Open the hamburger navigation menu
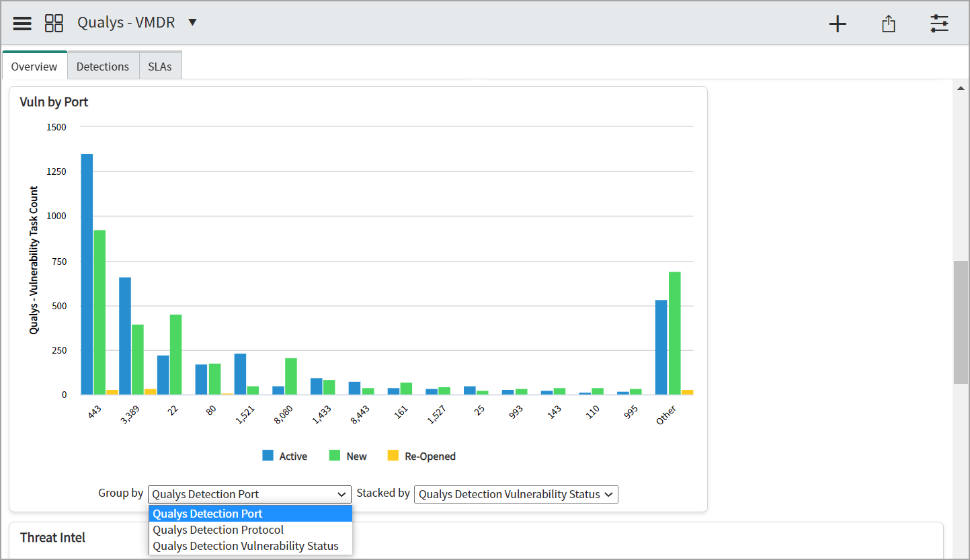Screen dimensions: 970x560 tap(22, 24)
